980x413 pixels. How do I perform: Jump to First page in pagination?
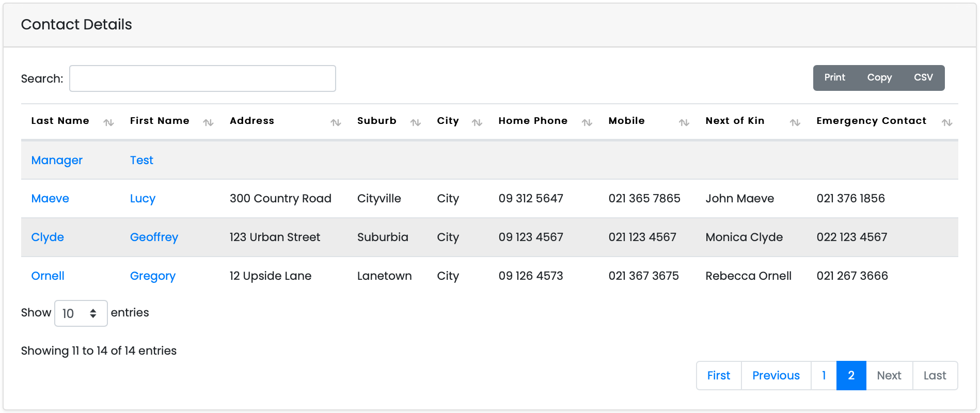(718, 375)
